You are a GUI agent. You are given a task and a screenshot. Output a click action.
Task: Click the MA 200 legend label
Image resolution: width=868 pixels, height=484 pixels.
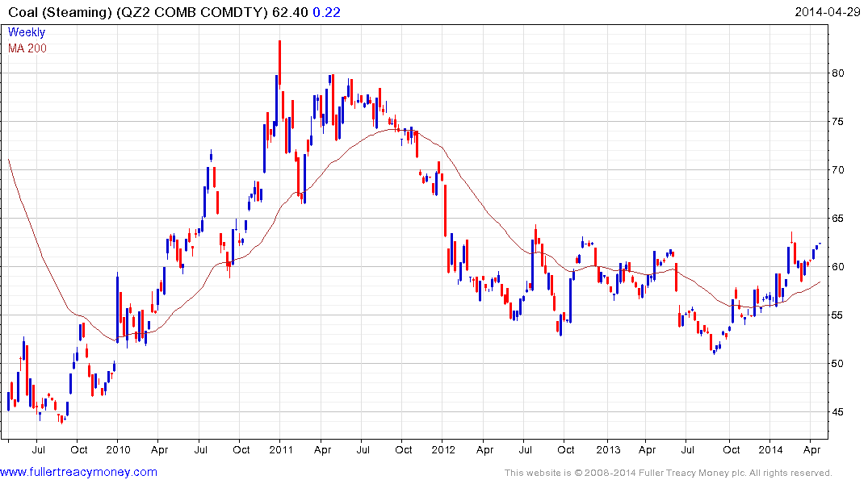click(27, 48)
